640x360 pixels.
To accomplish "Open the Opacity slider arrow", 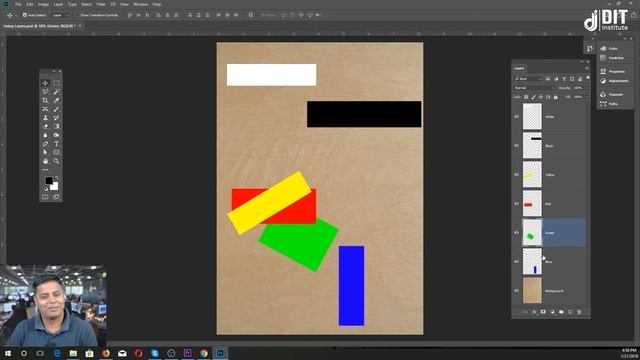I will (587, 88).
